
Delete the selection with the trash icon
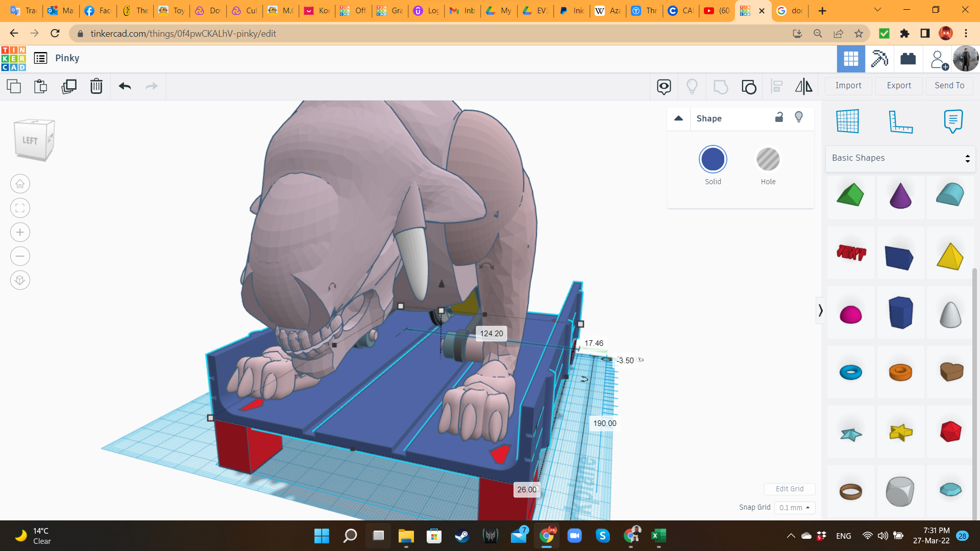click(96, 86)
